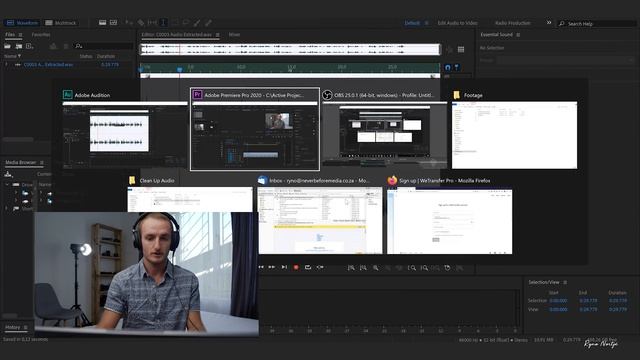640x360 pixels.
Task: Click the blue playhead marker on timeline ruler
Action: pyautogui.click(x=180, y=70)
